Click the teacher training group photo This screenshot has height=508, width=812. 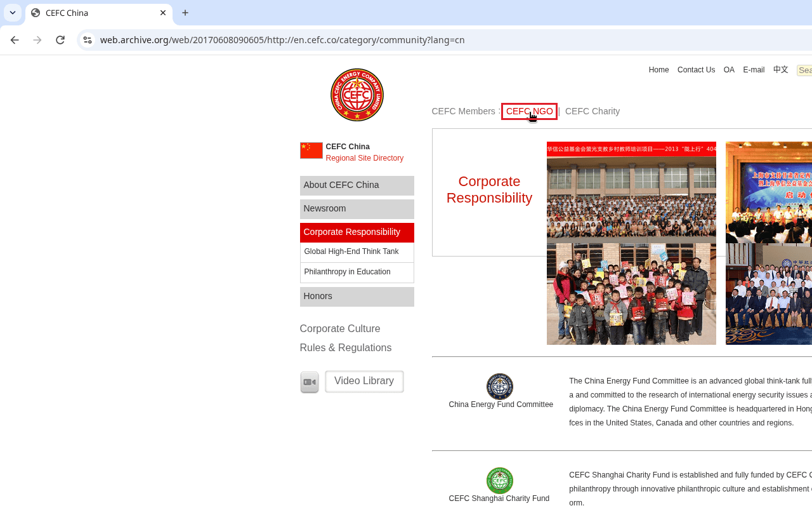pos(631,192)
